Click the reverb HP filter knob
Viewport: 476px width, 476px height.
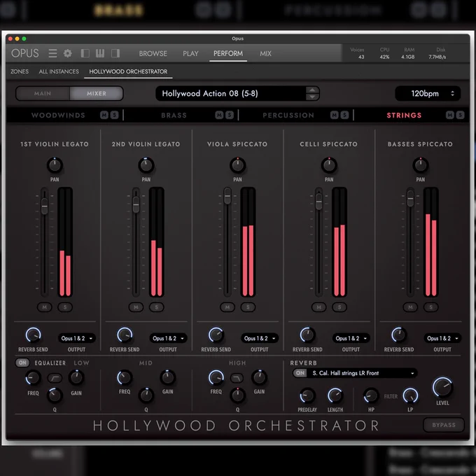371,395
